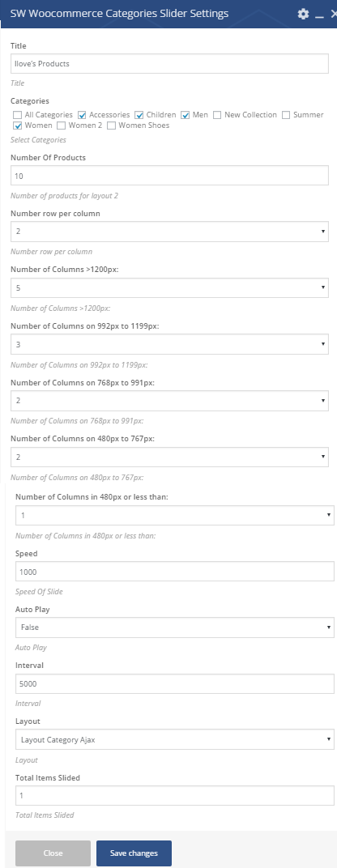Check the All Categories checkbox

point(18,115)
